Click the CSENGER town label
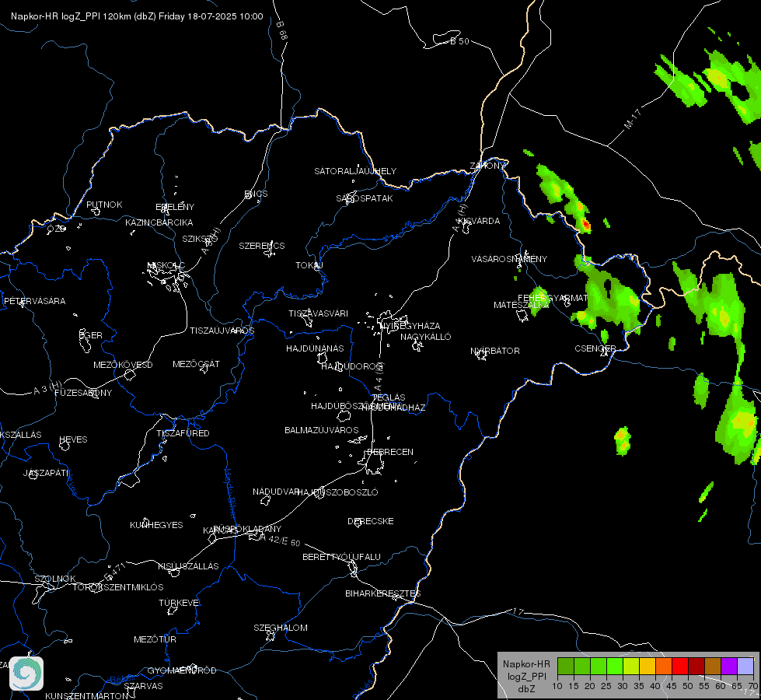 [x=595, y=348]
